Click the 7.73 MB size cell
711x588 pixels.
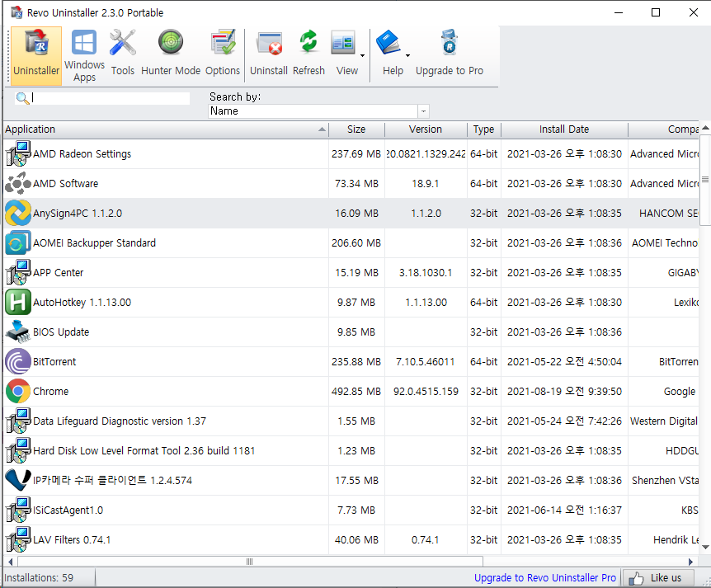coord(356,510)
